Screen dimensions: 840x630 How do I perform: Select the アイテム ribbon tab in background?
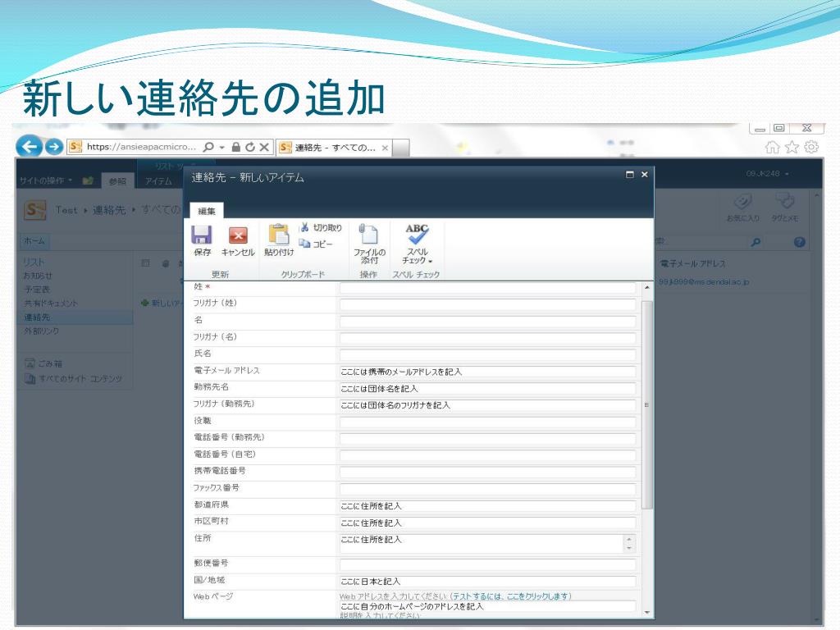click(x=158, y=181)
